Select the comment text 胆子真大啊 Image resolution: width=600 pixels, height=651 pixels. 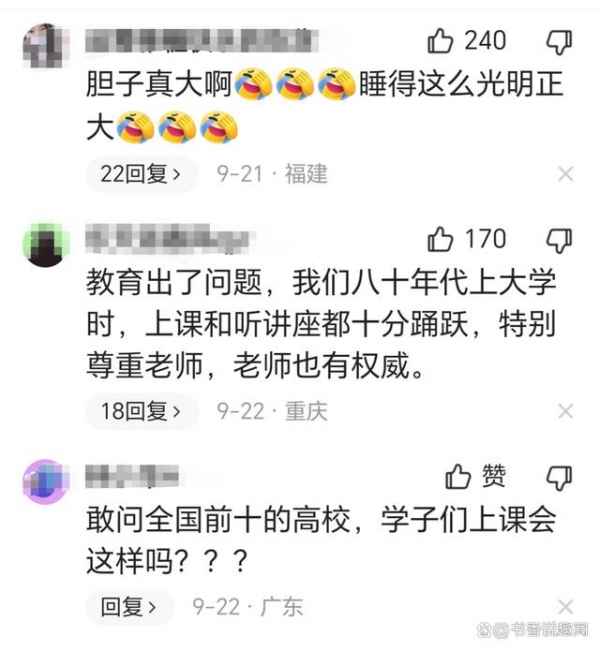(159, 84)
